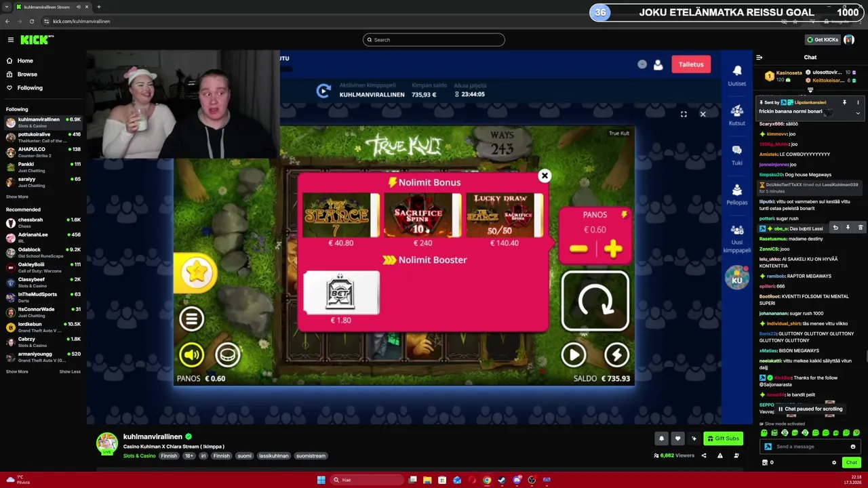The height and width of the screenshot is (488, 868).
Task: Toggle stream notifications bell
Action: 661,439
